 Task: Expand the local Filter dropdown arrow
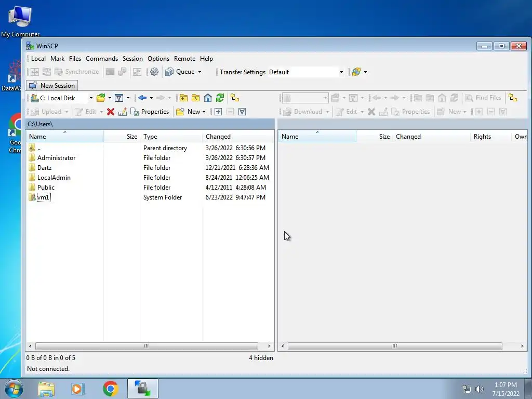coord(128,98)
